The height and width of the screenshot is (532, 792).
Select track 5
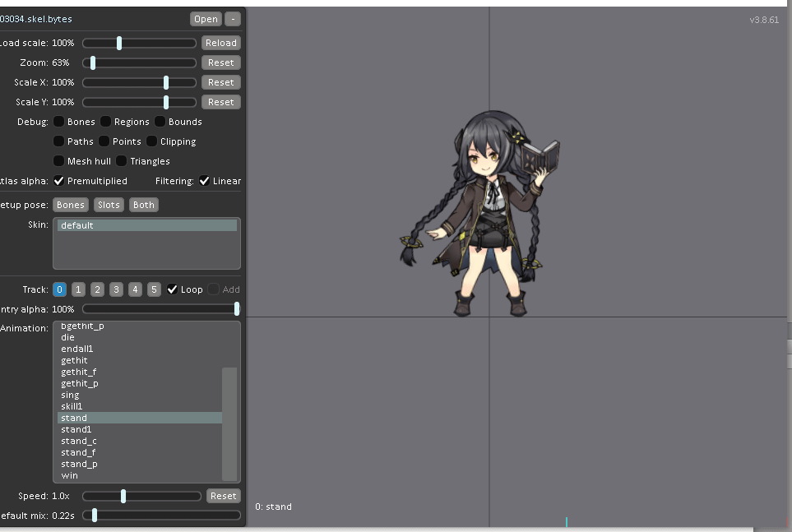coord(154,289)
